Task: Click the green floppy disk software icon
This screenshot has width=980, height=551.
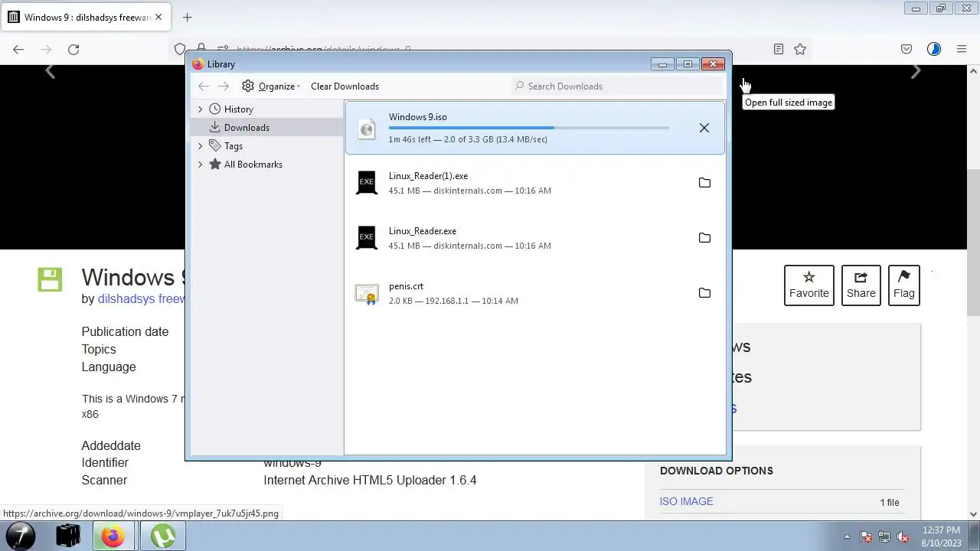Action: point(50,279)
